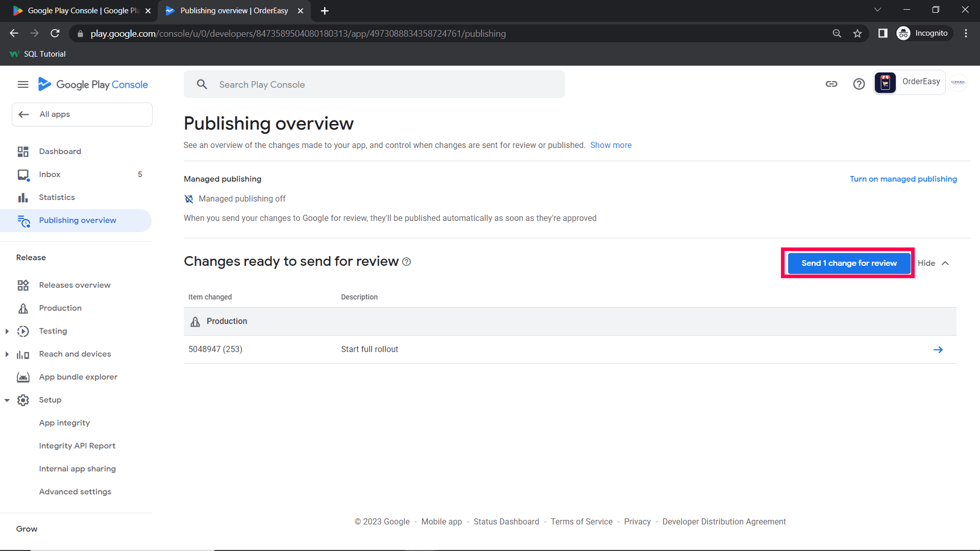Click the help icon beside Changes ready heading

[x=406, y=262]
